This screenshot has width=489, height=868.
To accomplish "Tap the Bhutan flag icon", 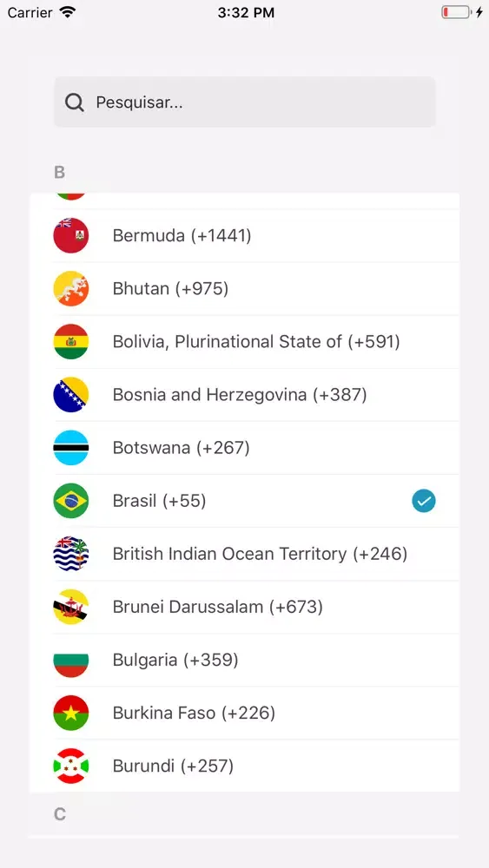I will point(71,288).
